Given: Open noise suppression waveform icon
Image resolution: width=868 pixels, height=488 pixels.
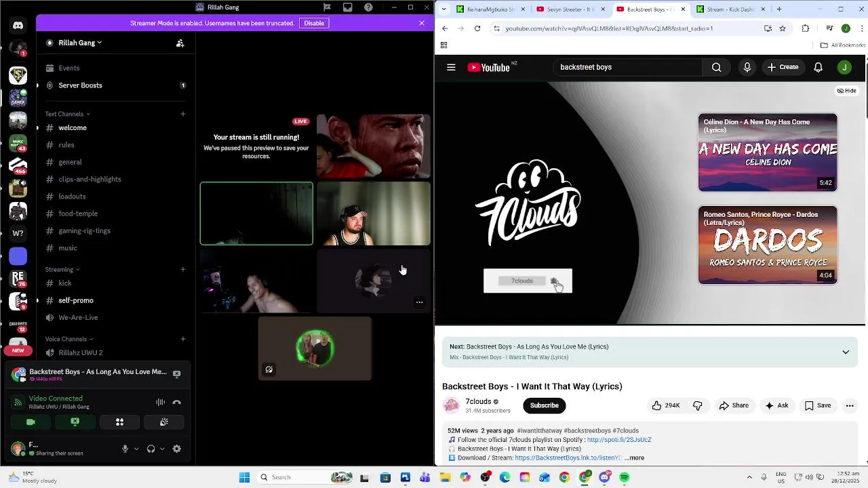Looking at the screenshot, I should (x=160, y=402).
